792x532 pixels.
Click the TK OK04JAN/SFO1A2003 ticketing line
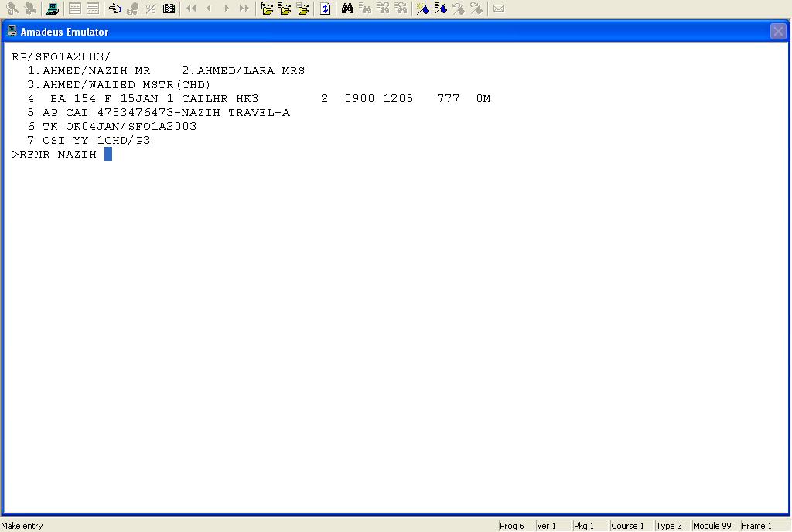coord(112,126)
